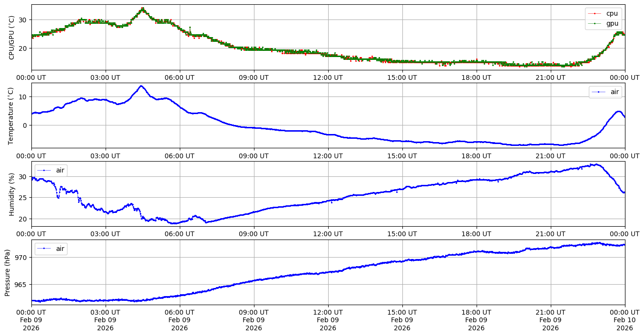
Task: Click the red cpu legend line marker
Action: [x=595, y=14]
